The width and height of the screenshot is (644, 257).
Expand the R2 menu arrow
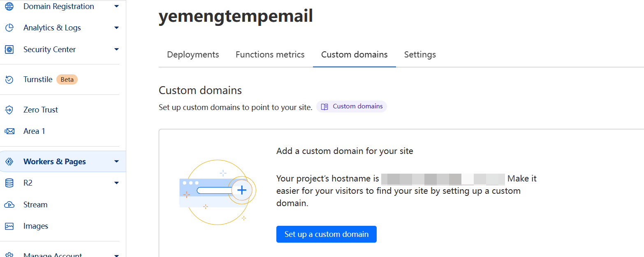[x=116, y=183]
